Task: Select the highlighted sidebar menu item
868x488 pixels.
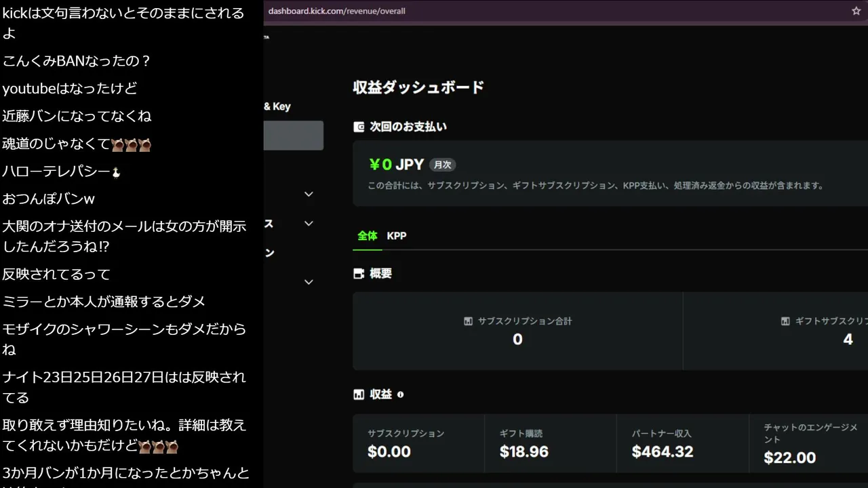Action: click(294, 136)
